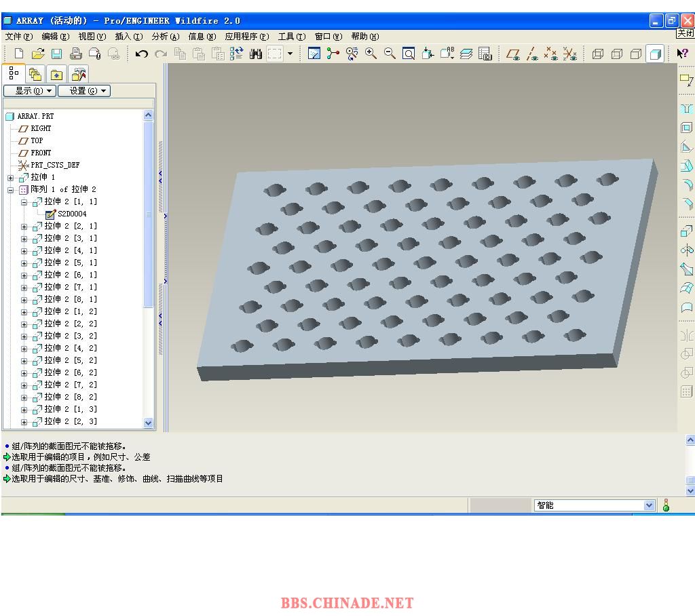Save the model with the floppy disk icon

point(57,54)
